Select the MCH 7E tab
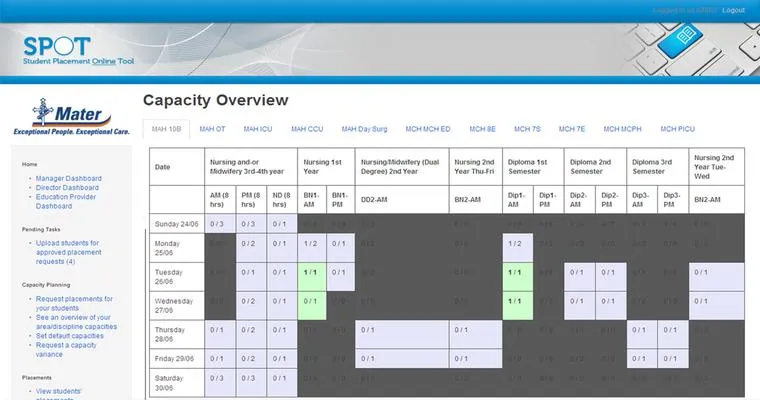 tap(572, 129)
